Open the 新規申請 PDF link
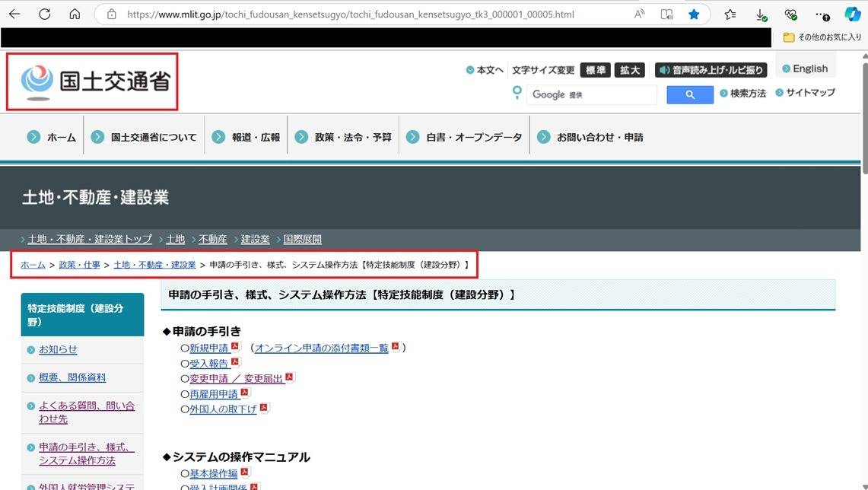 [x=209, y=348]
